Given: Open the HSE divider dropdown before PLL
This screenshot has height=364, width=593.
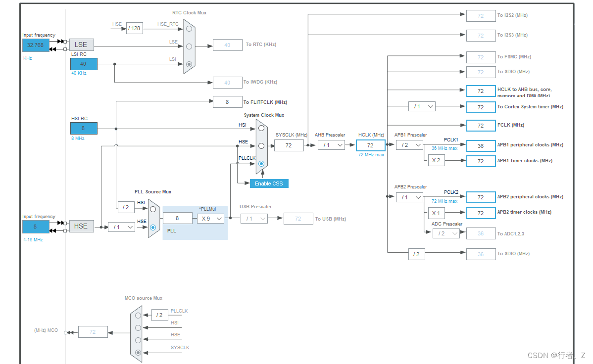Looking at the screenshot, I should pos(121,227).
